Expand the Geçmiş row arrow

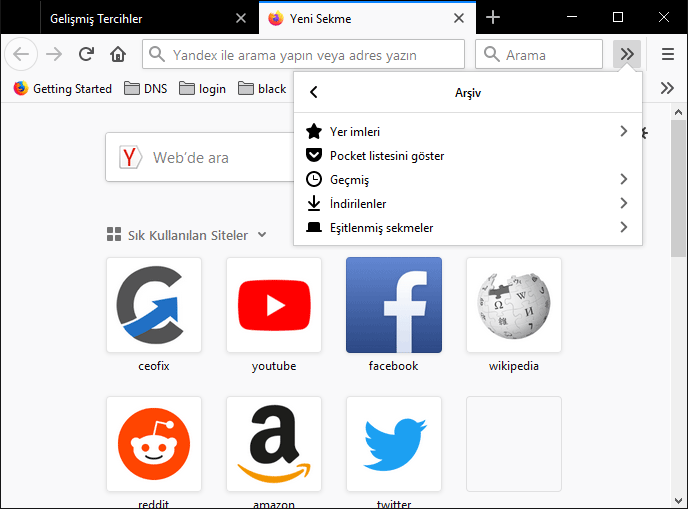(624, 179)
